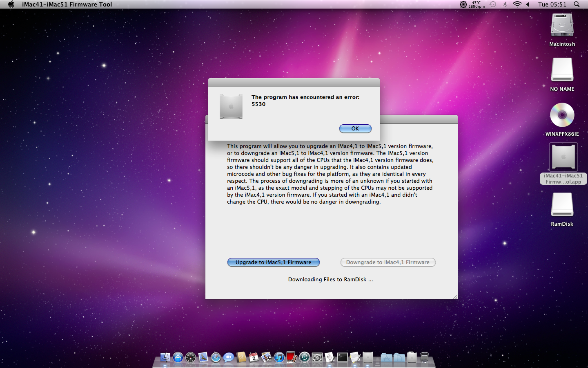Launch iTunes from the Dock

click(279, 357)
